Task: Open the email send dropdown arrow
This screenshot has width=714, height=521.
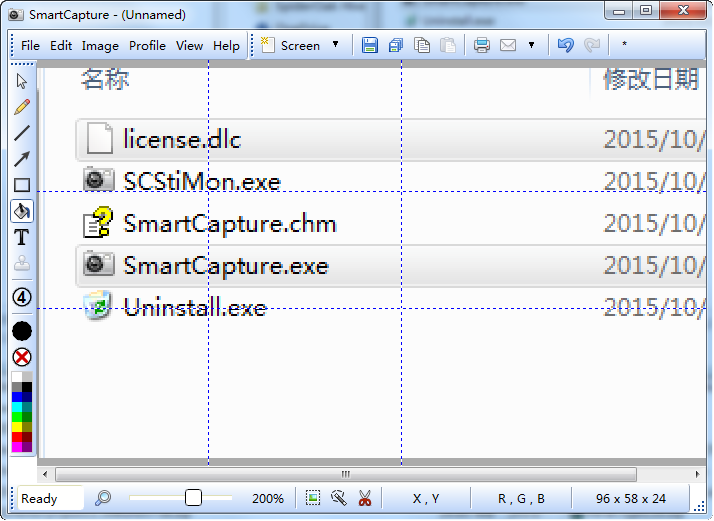Action: [x=531, y=45]
